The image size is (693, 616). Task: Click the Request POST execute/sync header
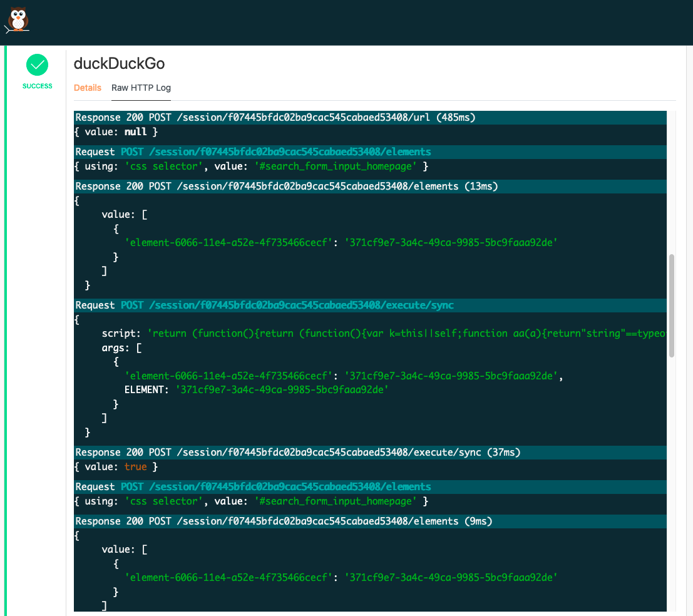click(370, 305)
